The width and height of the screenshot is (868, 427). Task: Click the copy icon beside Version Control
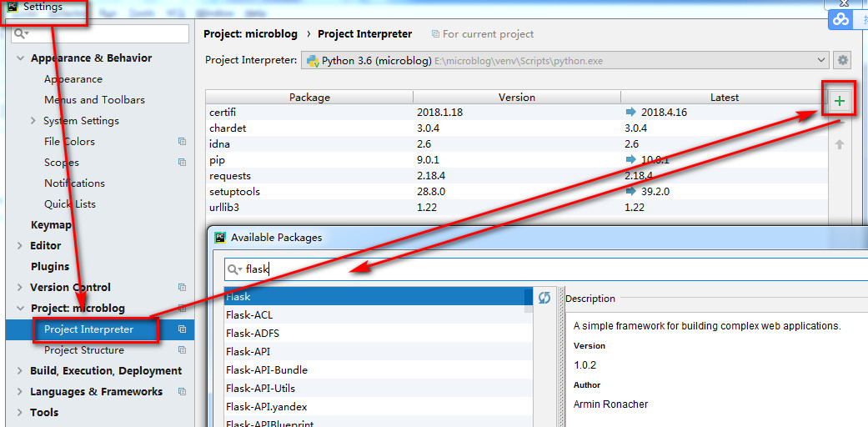click(182, 287)
